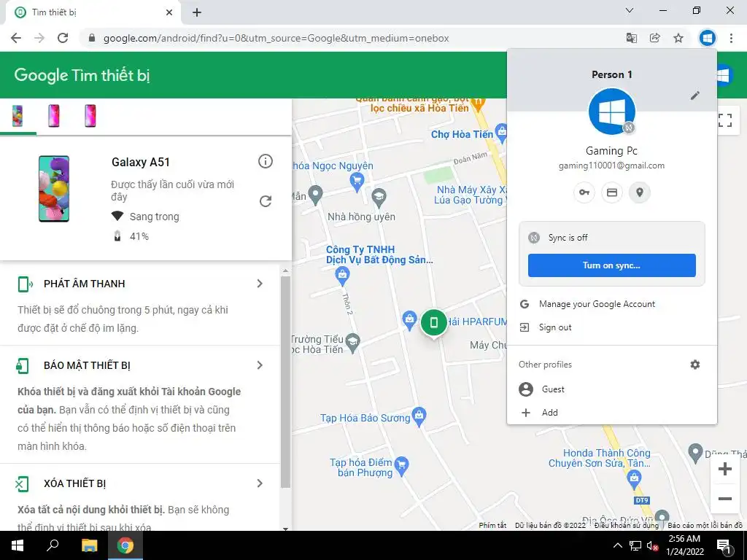The width and height of the screenshot is (747, 560).
Task: Click Công Ty TNHH Dịch Vụ Bất Động Sản label
Action: point(379,254)
